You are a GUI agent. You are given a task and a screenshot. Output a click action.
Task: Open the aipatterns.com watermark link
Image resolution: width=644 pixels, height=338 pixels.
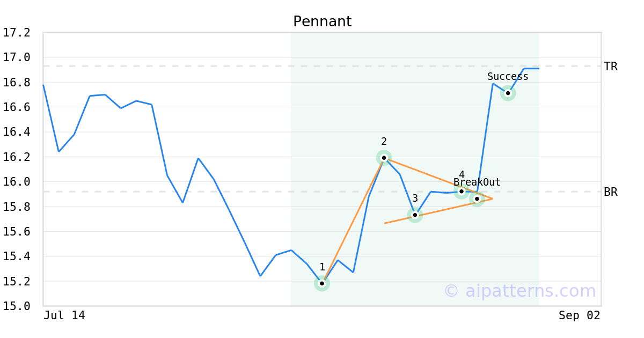click(519, 291)
